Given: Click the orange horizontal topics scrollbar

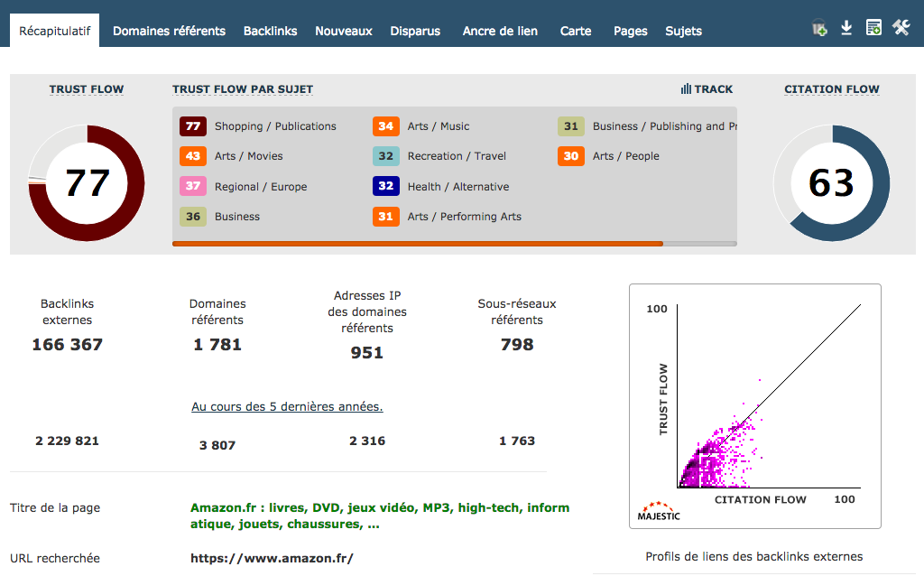Looking at the screenshot, I should [418, 244].
